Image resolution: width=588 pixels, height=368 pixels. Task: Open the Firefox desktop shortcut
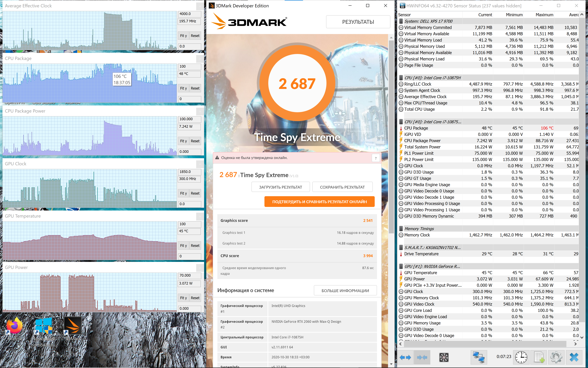15,329
